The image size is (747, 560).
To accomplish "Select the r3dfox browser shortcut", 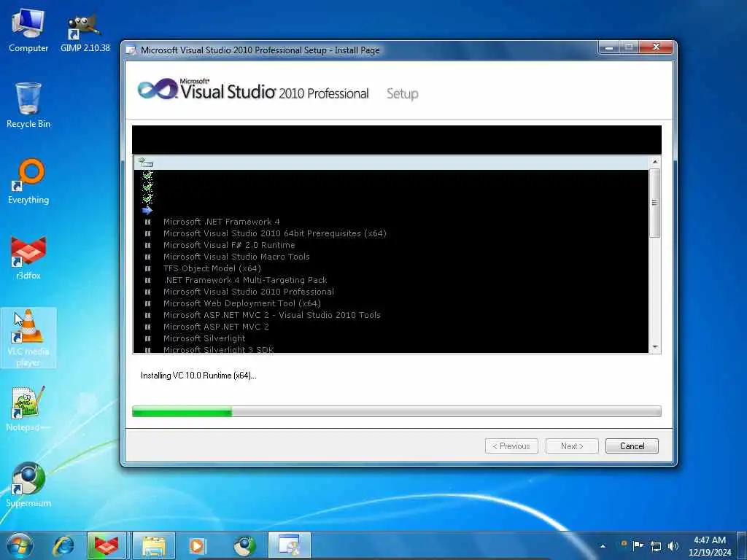I will 28,257.
